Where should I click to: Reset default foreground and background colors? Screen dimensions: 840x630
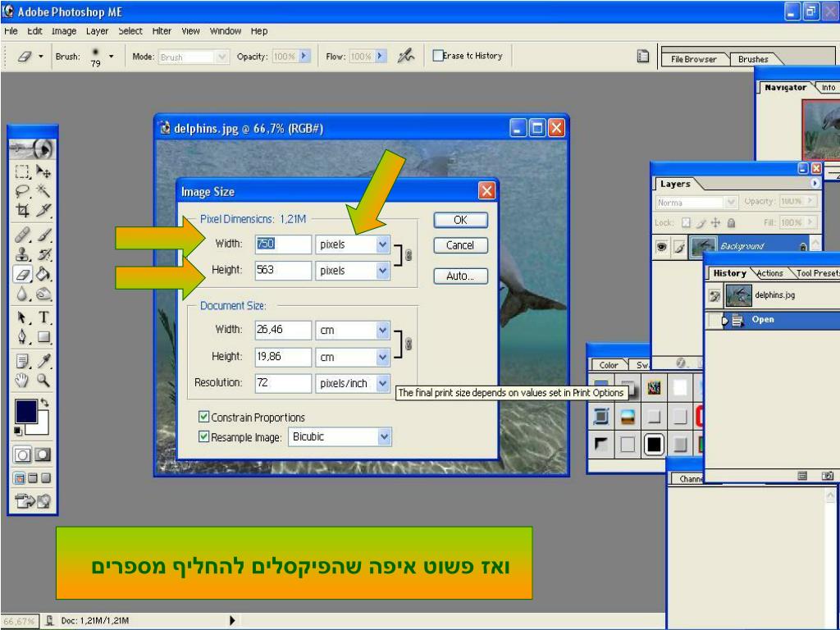[18, 431]
